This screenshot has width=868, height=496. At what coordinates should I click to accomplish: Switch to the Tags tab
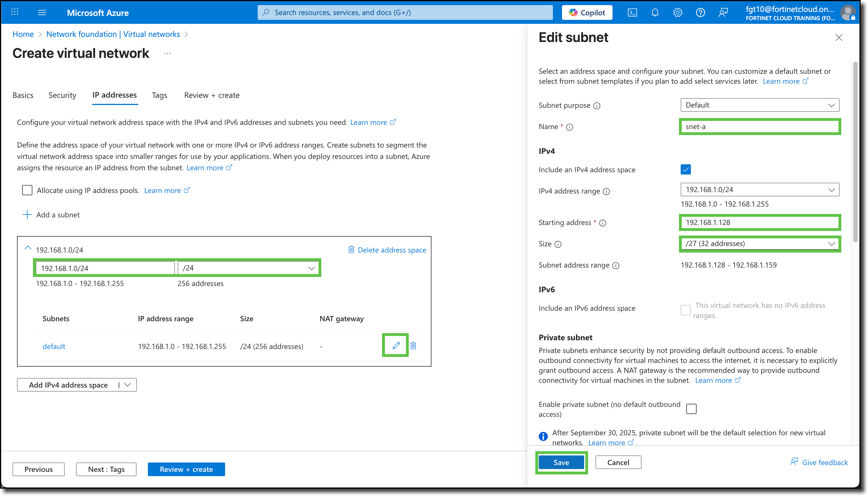[159, 95]
